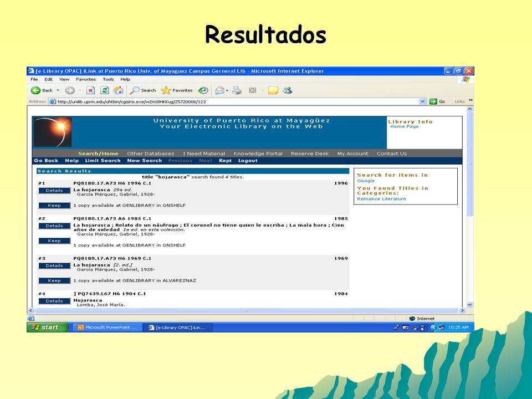The height and width of the screenshot is (399, 532).
Task: Open the Back button history dropdown arrow
Action: click(58, 90)
